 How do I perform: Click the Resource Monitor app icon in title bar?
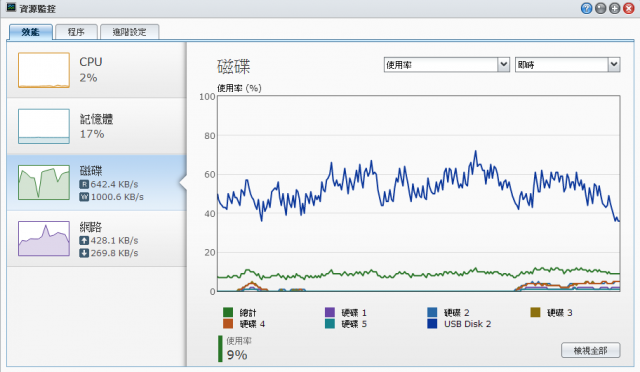click(11, 8)
